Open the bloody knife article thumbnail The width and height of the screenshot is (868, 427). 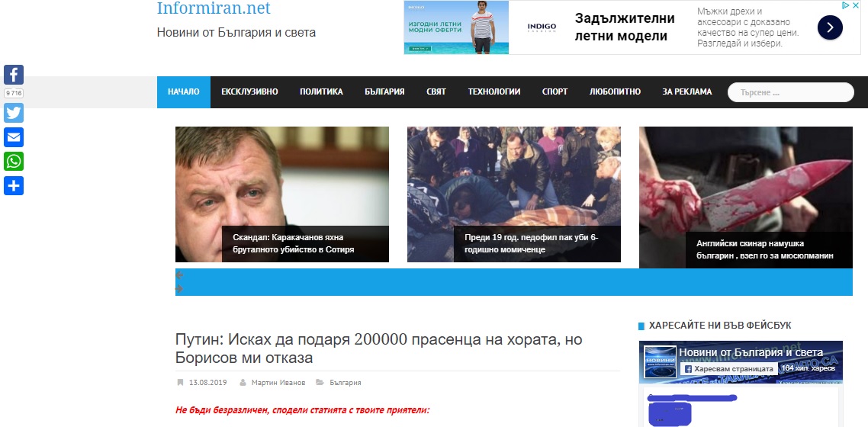click(x=746, y=197)
